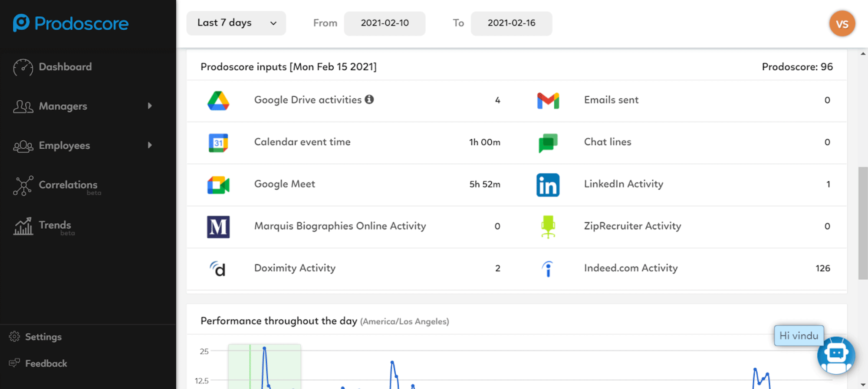Click the Managers people icon
Screen dimensions: 868x389
click(23, 106)
